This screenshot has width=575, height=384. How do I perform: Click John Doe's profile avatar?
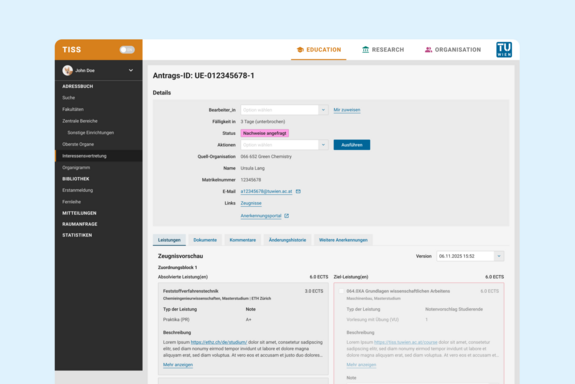click(67, 70)
